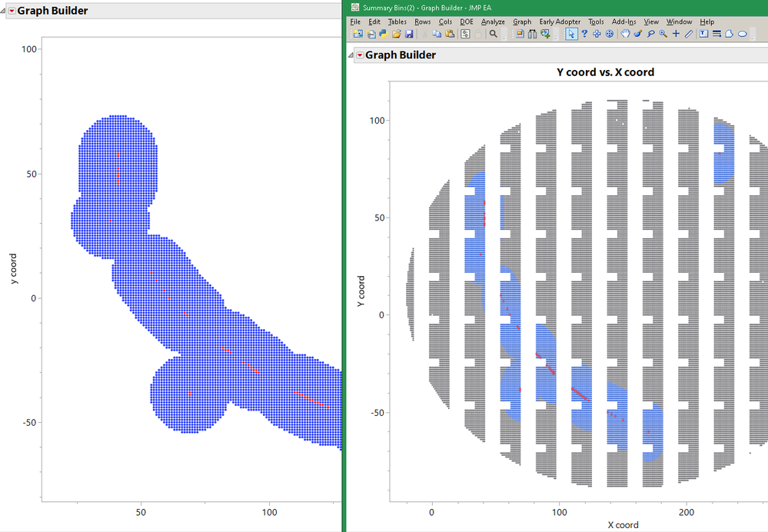Screen dimensions: 768x532
Task: Click the Open file folder icon
Action: coord(396,34)
